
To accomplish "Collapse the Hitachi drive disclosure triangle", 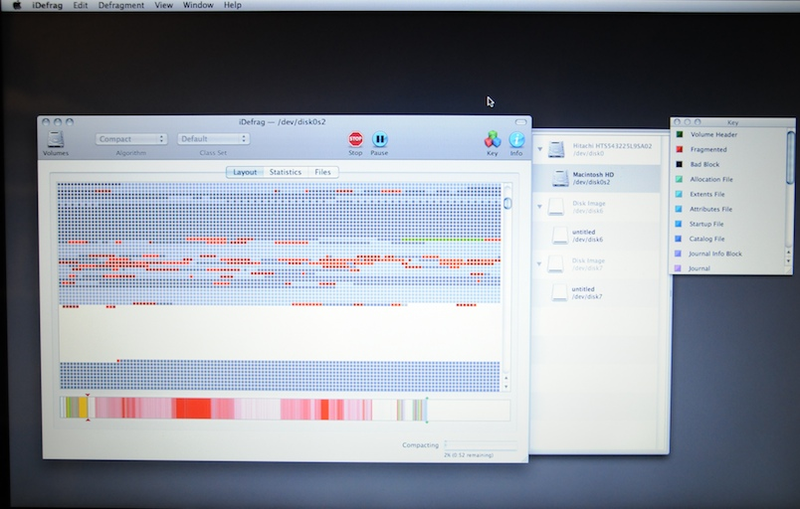I will coord(540,149).
